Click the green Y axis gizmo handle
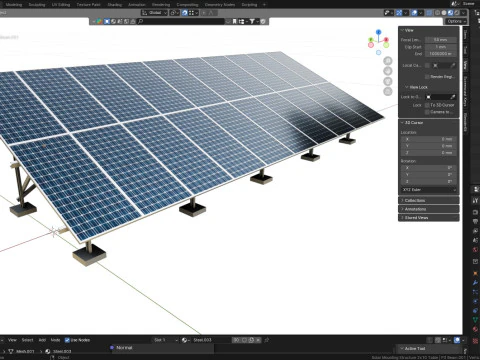The width and height of the screenshot is (480, 360). [371, 40]
